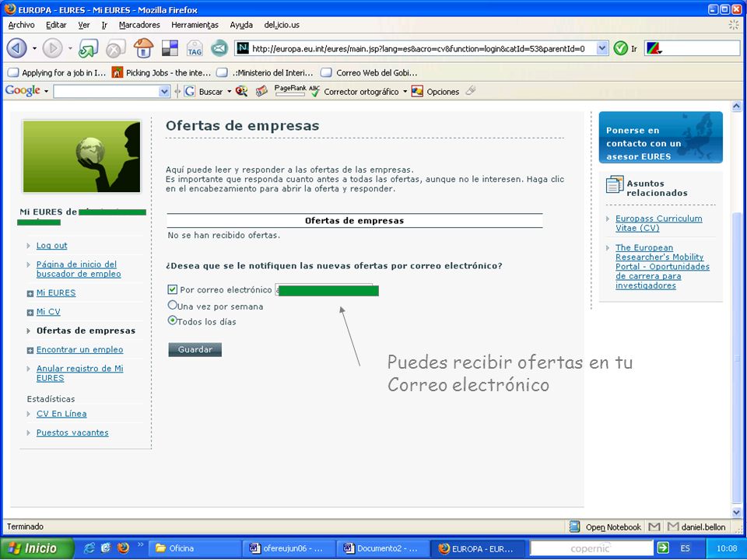The width and height of the screenshot is (747, 560).
Task: Switch to the ofereujun06 Word taskbar item
Action: 288,548
